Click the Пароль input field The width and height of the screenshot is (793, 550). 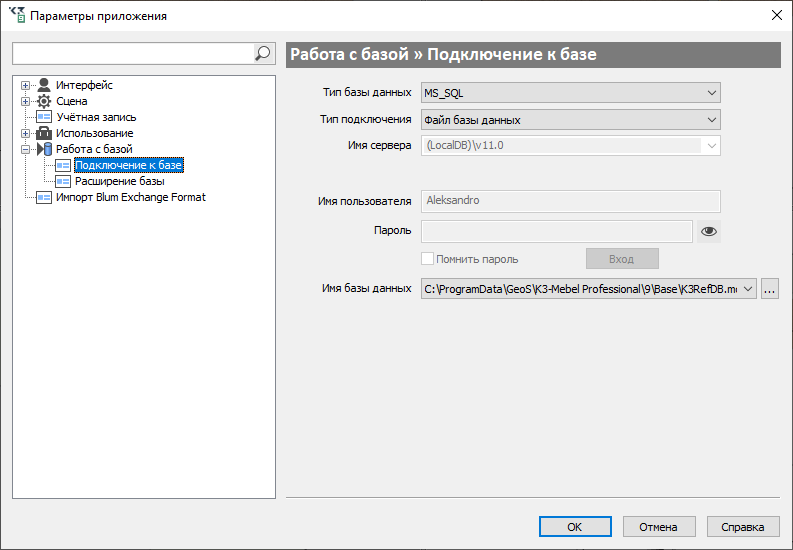coord(556,231)
